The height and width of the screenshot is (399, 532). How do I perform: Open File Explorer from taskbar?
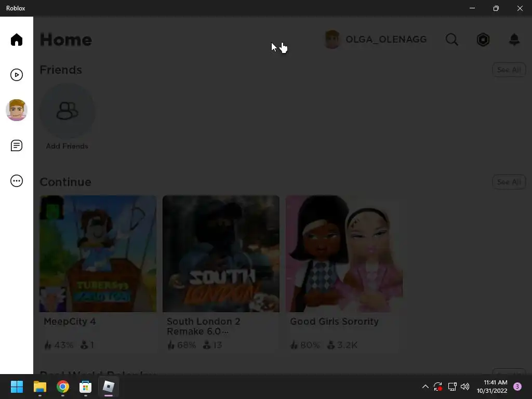tap(39, 387)
